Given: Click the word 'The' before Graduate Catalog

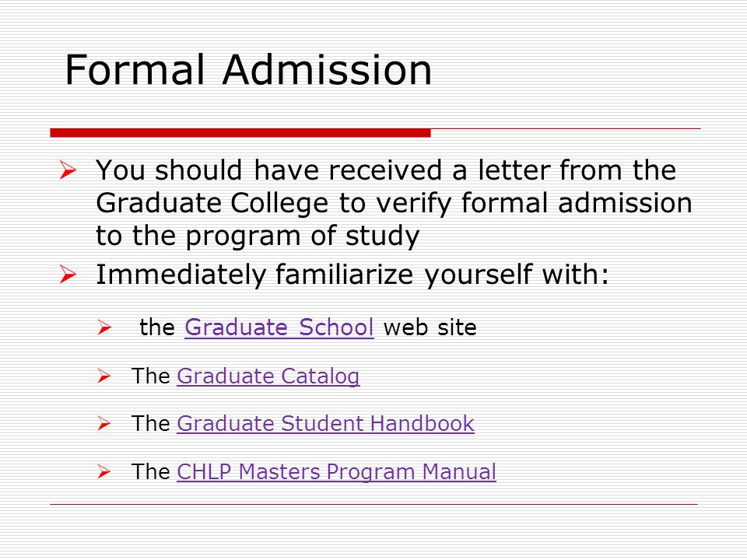Looking at the screenshot, I should 151,376.
